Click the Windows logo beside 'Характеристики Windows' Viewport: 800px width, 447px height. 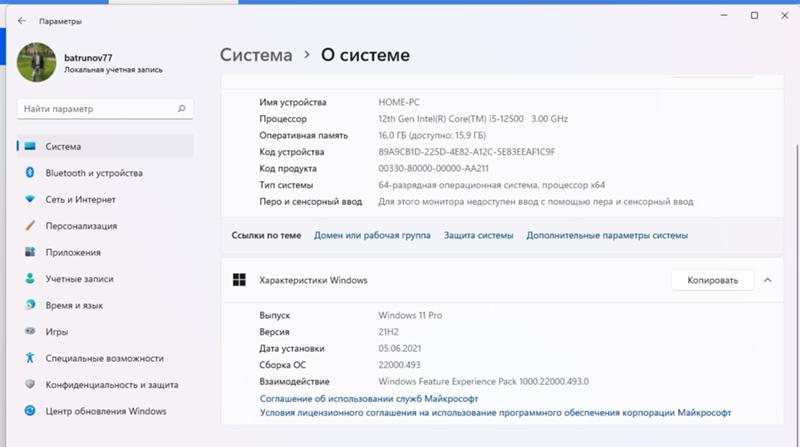[x=239, y=280]
